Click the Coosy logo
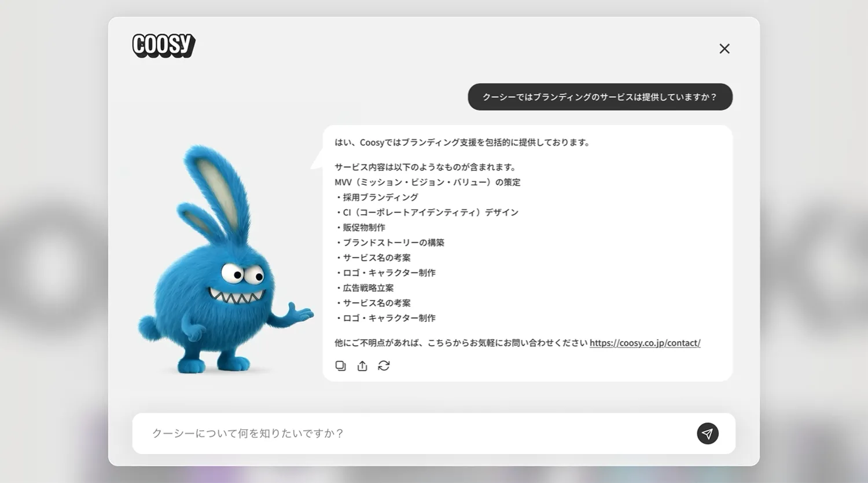The width and height of the screenshot is (868, 483). pos(164,45)
